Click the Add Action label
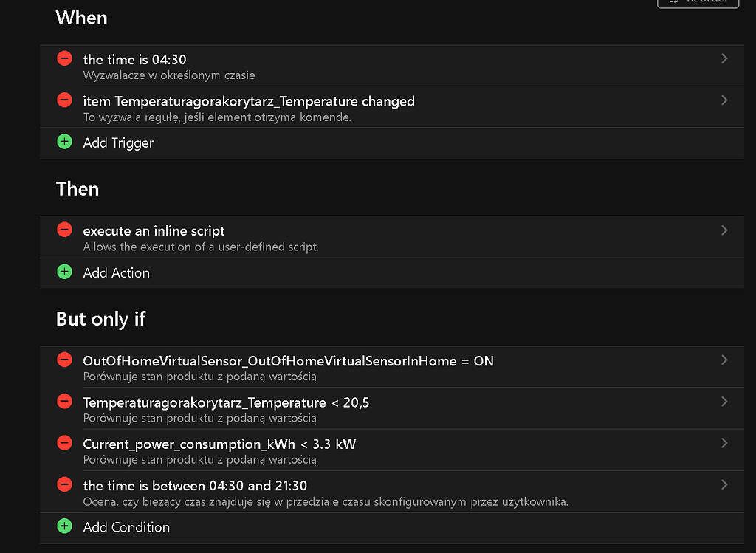The width and height of the screenshot is (756, 553). pyautogui.click(x=116, y=272)
